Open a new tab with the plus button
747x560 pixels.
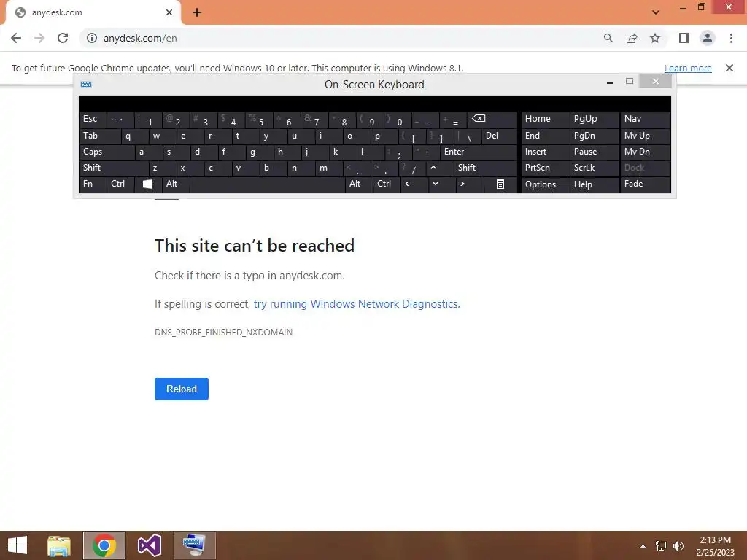coord(197,12)
